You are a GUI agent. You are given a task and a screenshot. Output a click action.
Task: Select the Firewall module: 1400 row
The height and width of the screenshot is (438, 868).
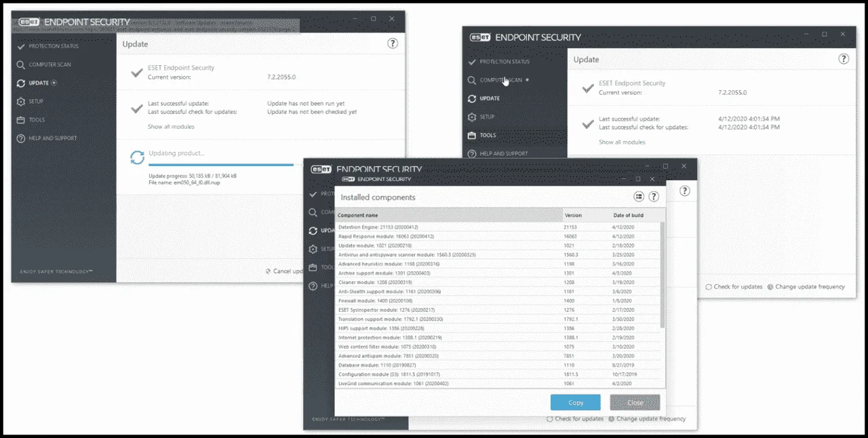click(498, 300)
